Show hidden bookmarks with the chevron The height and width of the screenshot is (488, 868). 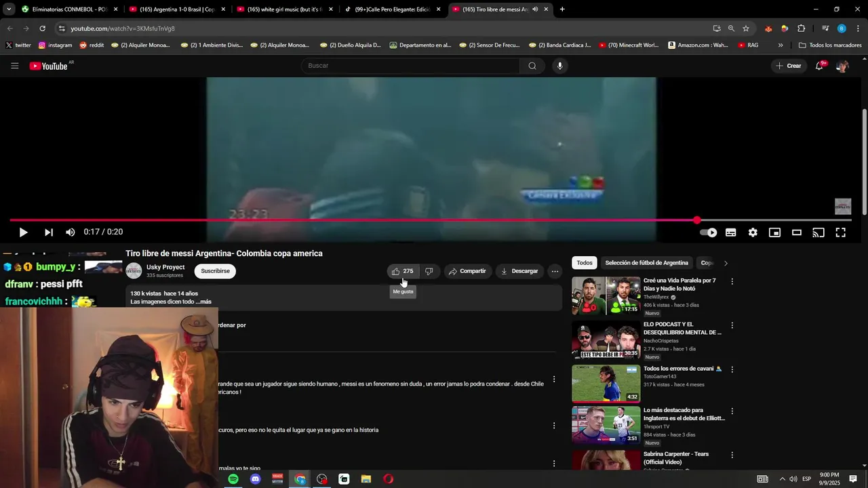point(781,45)
